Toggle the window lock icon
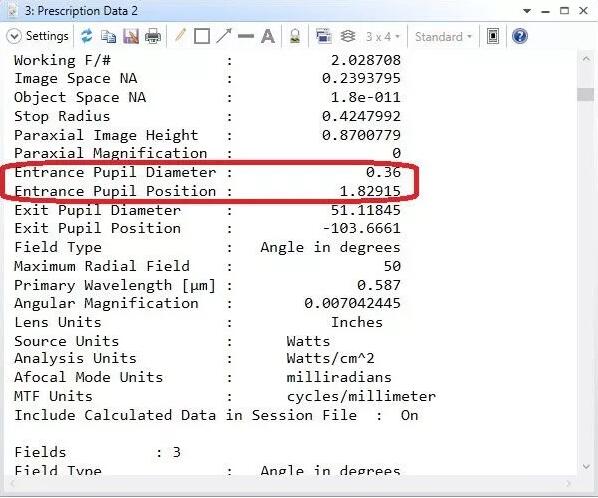Screen dimensions: 598x498 (x=295, y=37)
